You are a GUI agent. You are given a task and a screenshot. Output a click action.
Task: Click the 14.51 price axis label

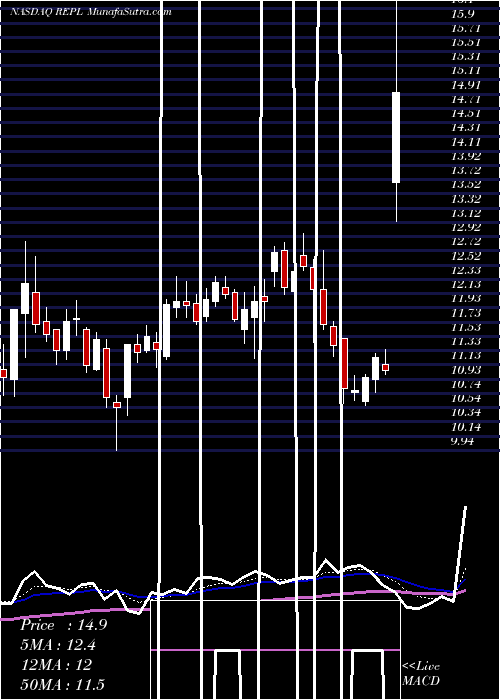click(x=466, y=113)
